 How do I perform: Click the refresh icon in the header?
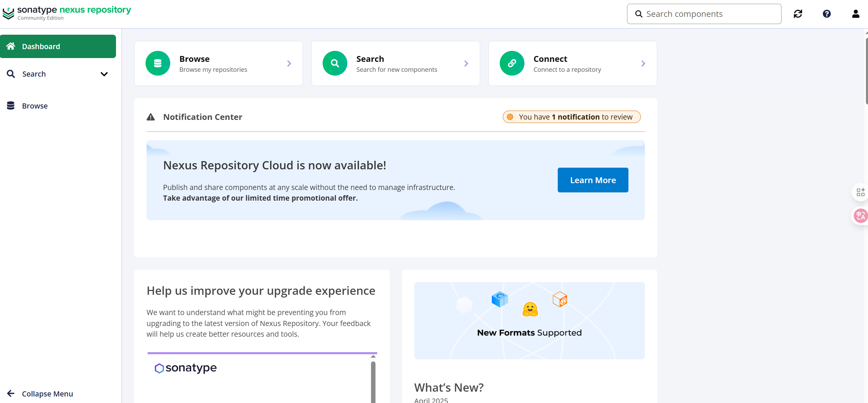(x=798, y=14)
